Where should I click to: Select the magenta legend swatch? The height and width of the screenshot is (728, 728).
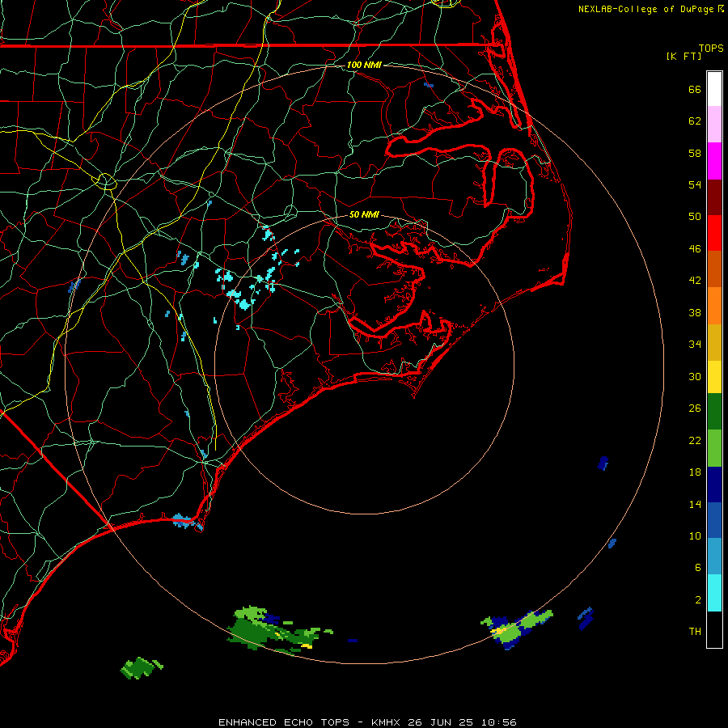pyautogui.click(x=714, y=161)
